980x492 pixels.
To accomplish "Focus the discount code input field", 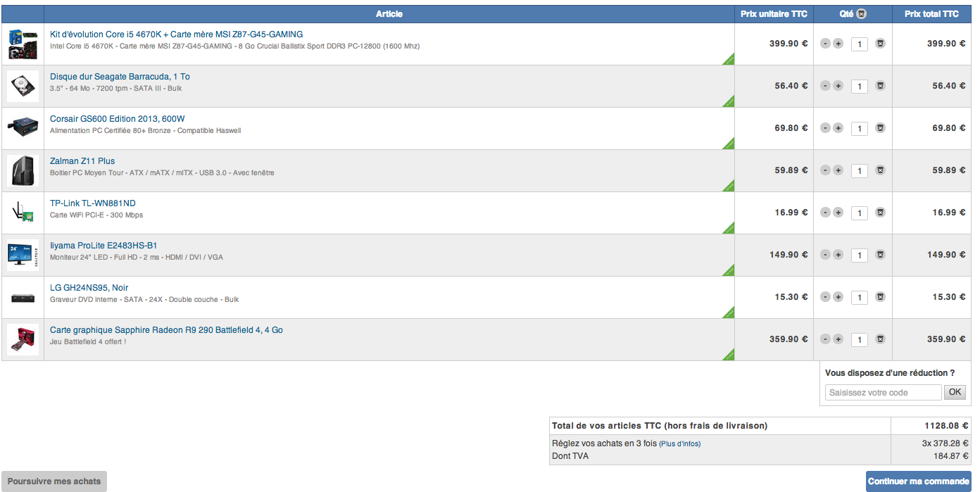I will (883, 393).
